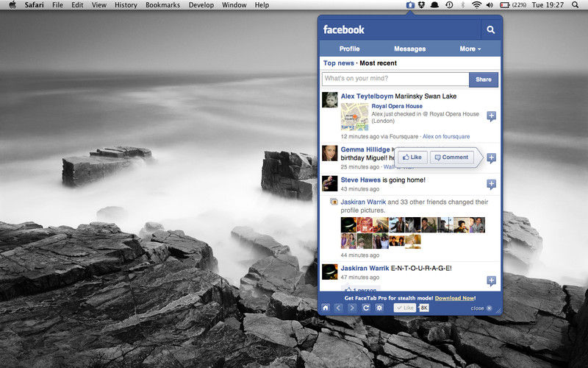Open the Apple menu

pos(12,5)
